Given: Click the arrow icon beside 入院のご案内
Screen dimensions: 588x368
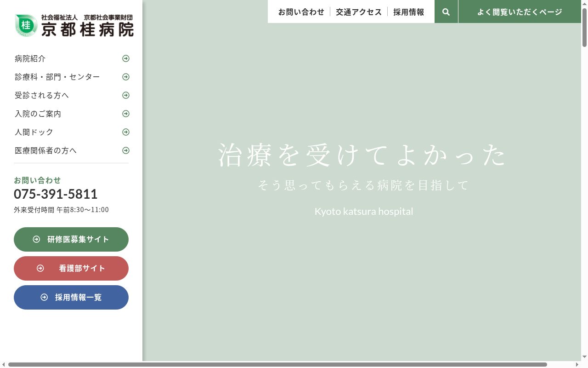Looking at the screenshot, I should (126, 114).
